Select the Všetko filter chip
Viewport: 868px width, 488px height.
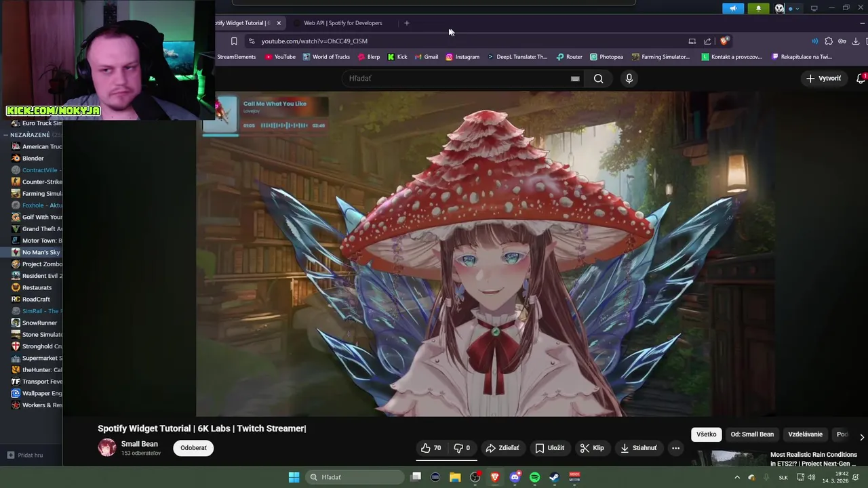(x=706, y=434)
